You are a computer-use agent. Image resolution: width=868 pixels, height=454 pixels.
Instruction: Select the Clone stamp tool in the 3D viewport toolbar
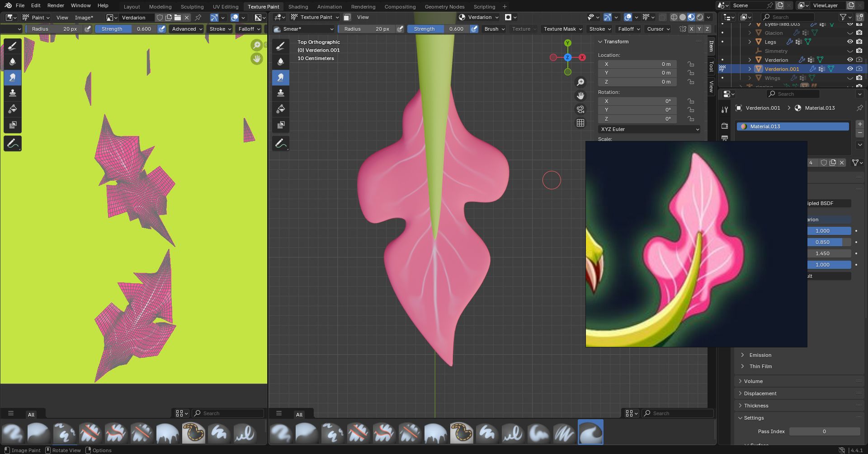point(281,93)
